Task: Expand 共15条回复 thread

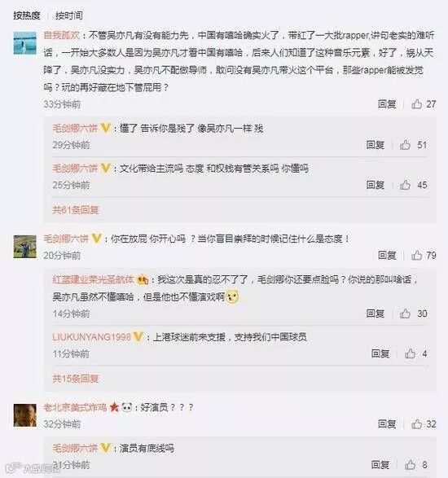Action: point(76,379)
